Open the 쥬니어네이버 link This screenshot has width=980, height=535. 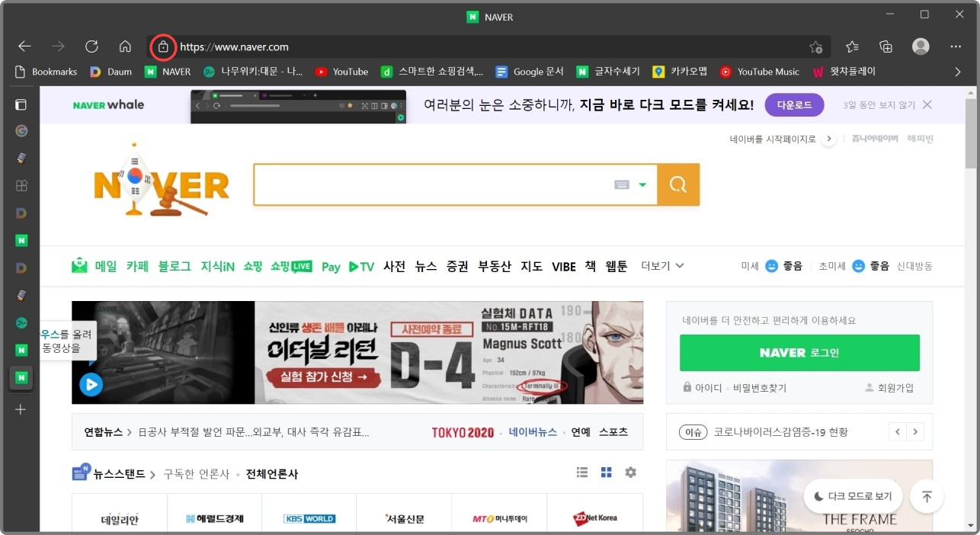click(875, 139)
